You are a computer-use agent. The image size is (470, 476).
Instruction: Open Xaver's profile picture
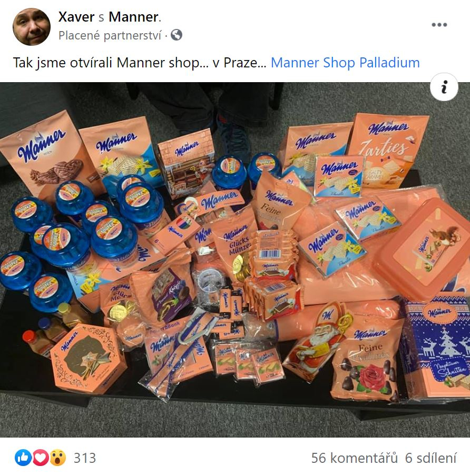[32, 27]
